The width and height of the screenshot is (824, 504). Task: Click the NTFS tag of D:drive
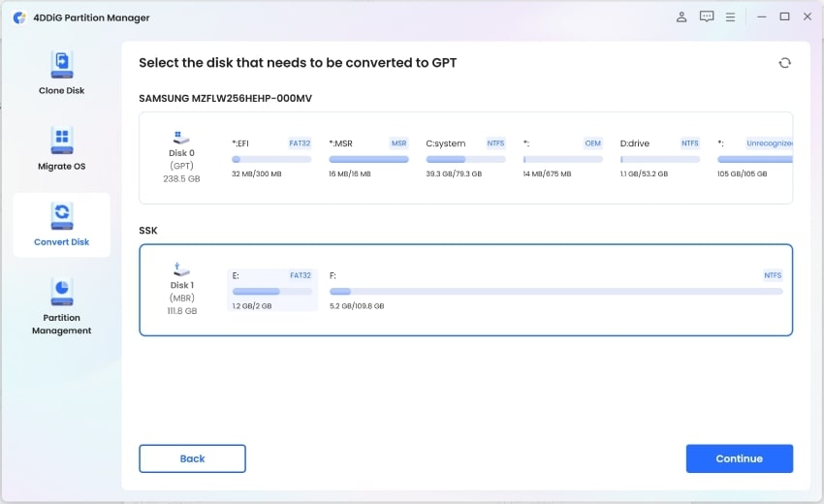(x=690, y=142)
